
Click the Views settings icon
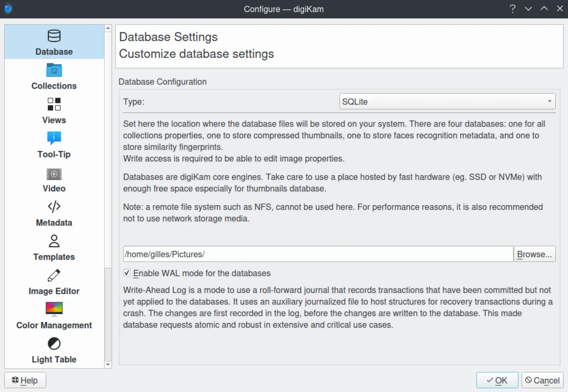point(54,104)
